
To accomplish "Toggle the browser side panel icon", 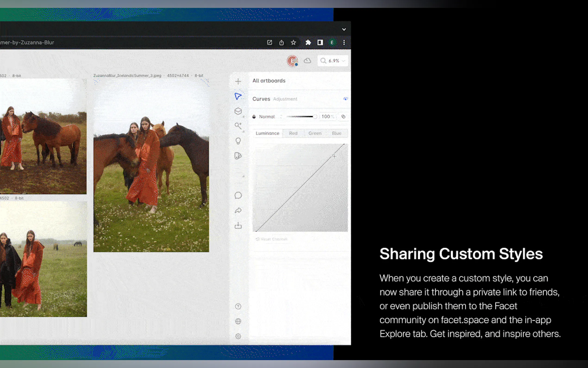I will (x=320, y=43).
